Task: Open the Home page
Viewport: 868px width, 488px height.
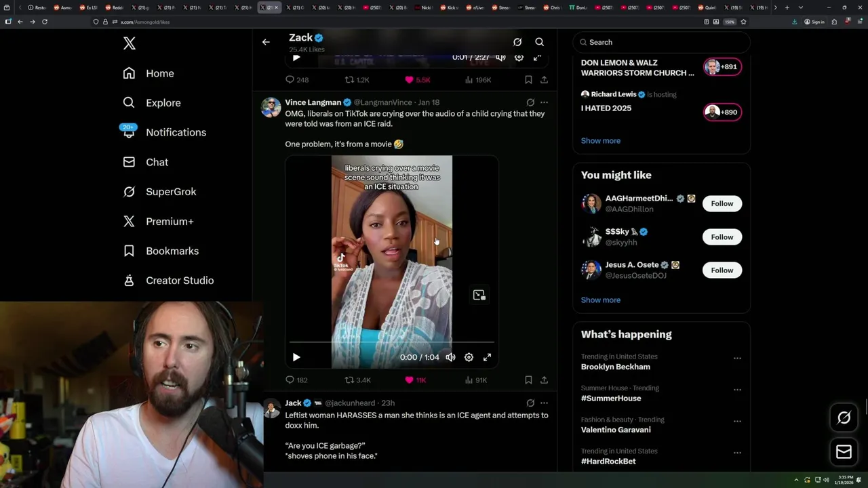Action: [149, 73]
